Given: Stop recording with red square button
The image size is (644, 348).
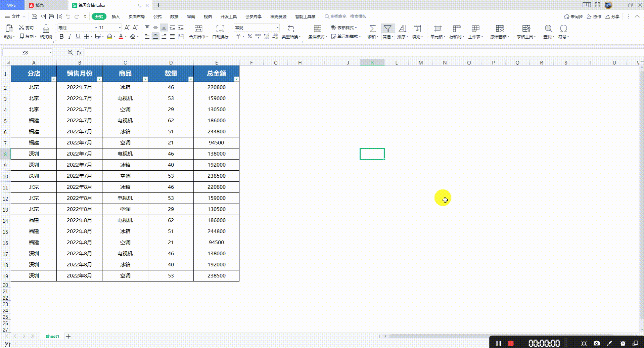Looking at the screenshot, I should 511,343.
